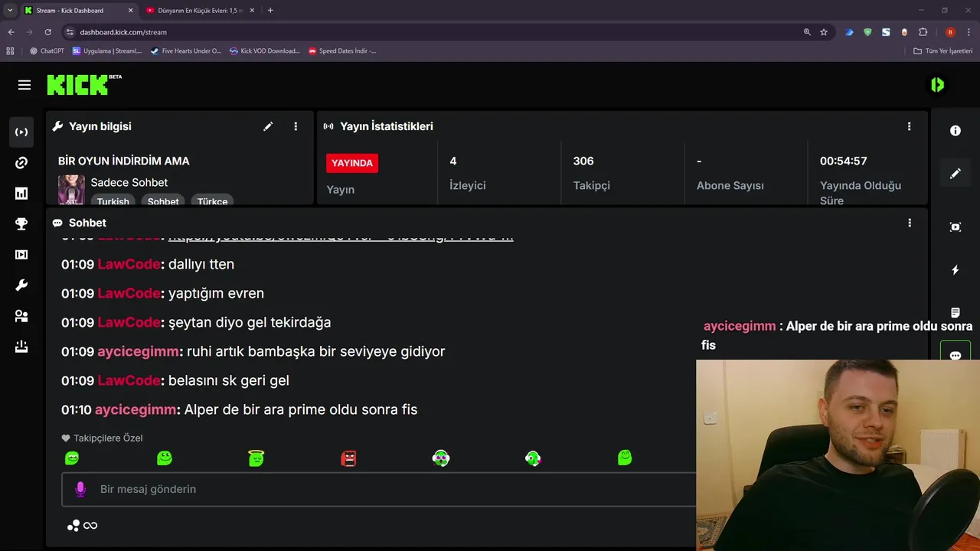Click the Sadece Sohbet category thumbnail
Viewport: 980px width, 551px height.
tap(71, 189)
